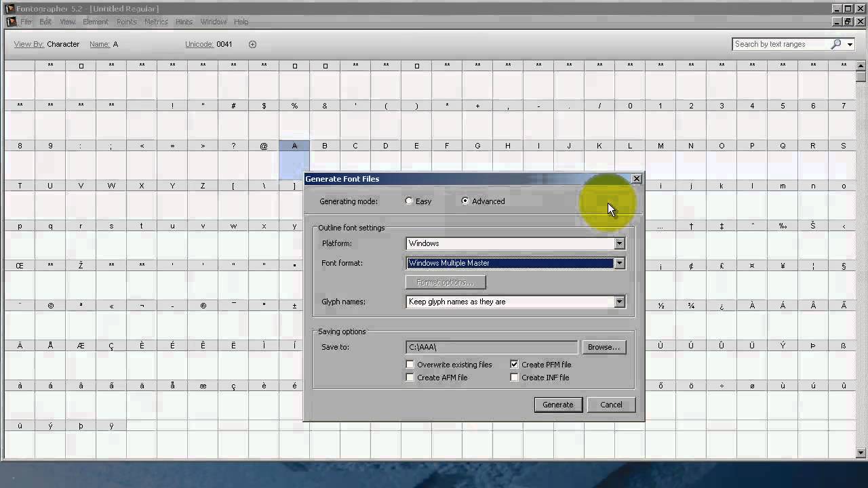Select the Easy generating mode radio button
Image resolution: width=868 pixels, height=488 pixels.
(408, 201)
